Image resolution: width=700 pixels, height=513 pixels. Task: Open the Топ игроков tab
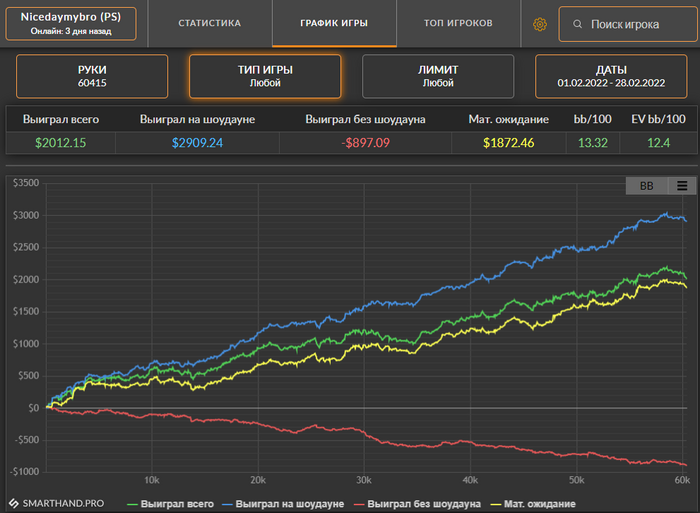point(458,23)
